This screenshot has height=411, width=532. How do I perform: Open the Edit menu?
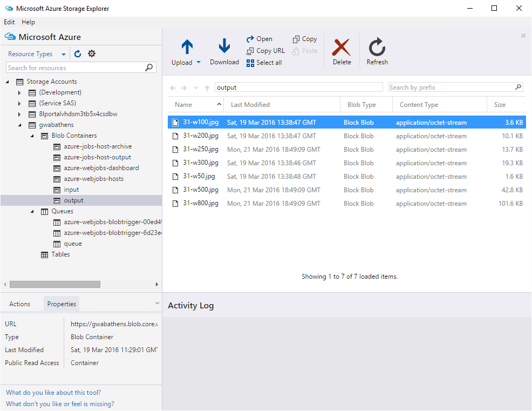[x=9, y=22]
